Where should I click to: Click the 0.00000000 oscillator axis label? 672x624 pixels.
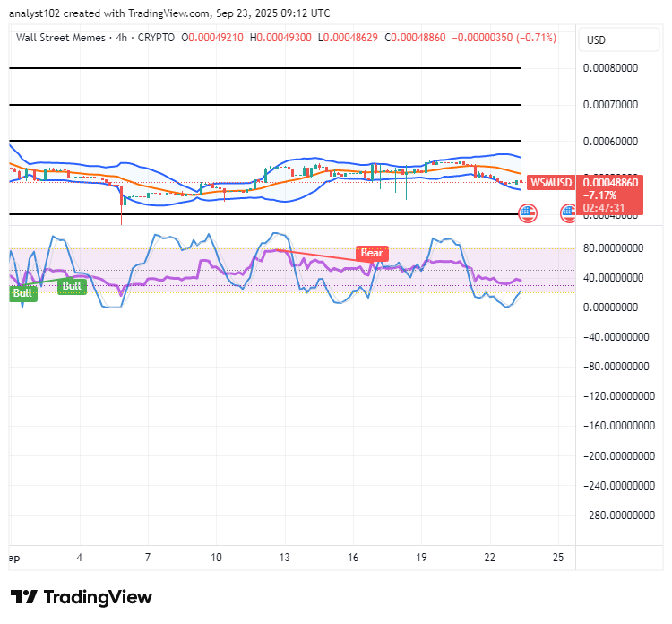click(x=610, y=307)
